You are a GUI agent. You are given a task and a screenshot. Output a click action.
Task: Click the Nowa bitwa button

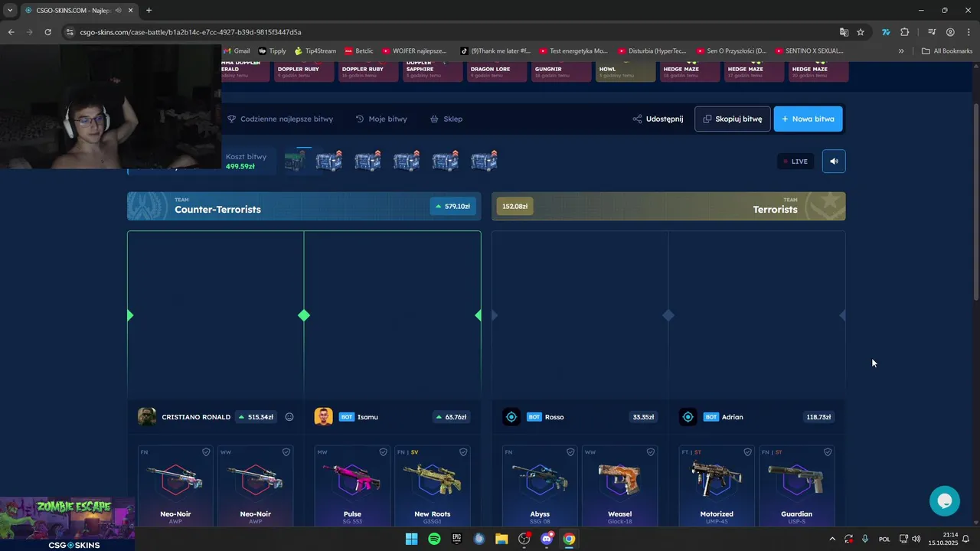[x=808, y=119]
